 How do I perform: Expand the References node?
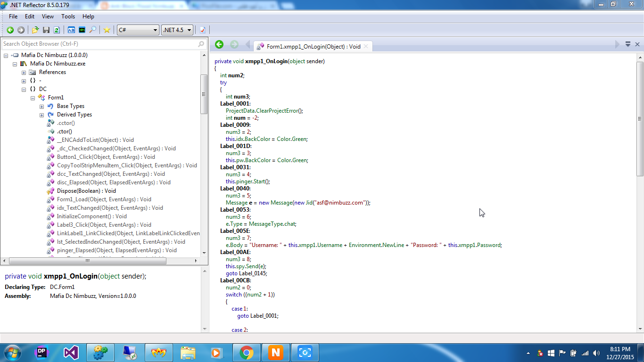coord(24,73)
